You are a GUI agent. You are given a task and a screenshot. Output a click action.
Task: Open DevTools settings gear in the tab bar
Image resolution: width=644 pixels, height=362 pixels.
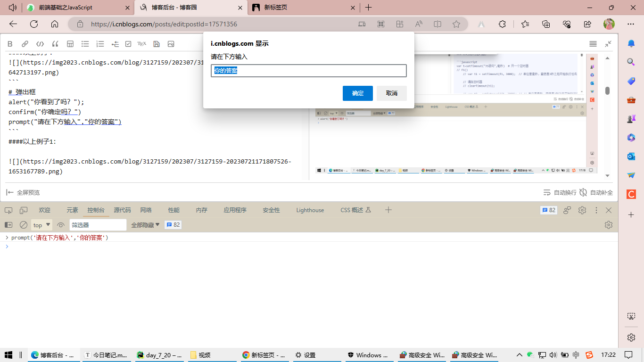(x=582, y=210)
